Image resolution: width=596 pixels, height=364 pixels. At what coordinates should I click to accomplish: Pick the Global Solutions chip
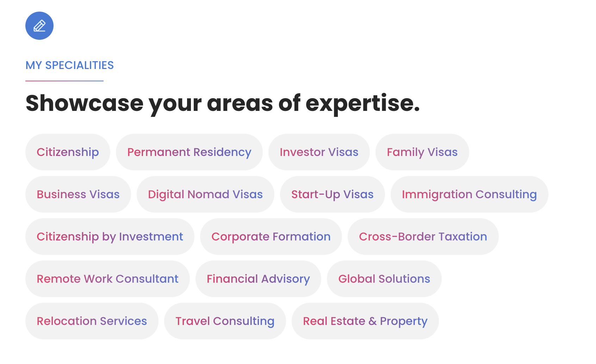pyautogui.click(x=384, y=279)
